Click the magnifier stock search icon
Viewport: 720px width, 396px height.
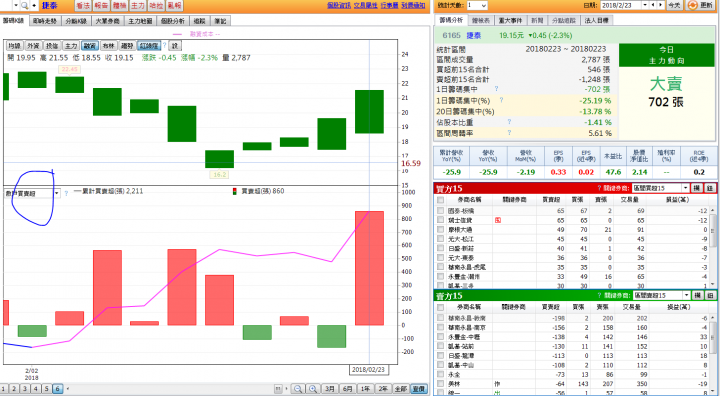[24, 6]
